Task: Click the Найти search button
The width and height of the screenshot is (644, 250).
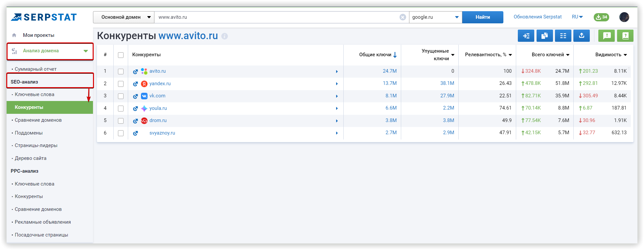Action: point(483,17)
